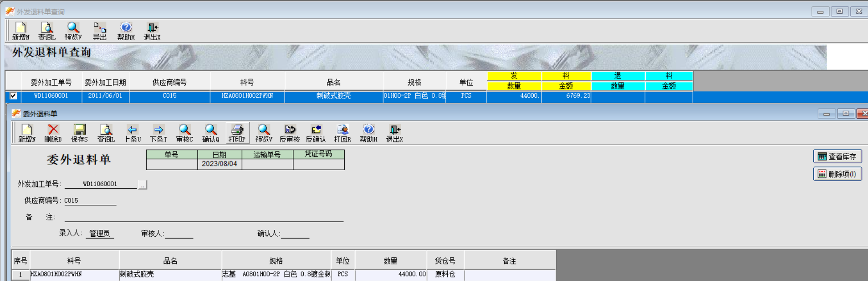Click 打回R reject icon
Viewport: 868px width, 281px height.
[x=342, y=133]
